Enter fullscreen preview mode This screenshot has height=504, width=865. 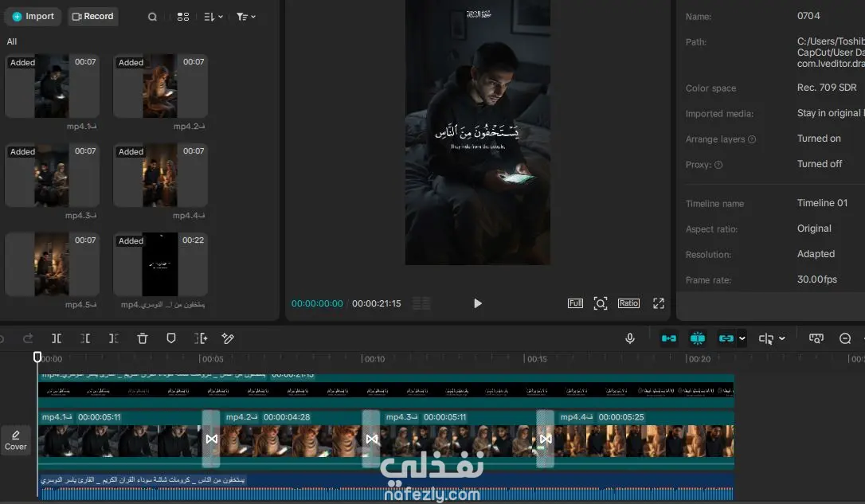pyautogui.click(x=659, y=303)
